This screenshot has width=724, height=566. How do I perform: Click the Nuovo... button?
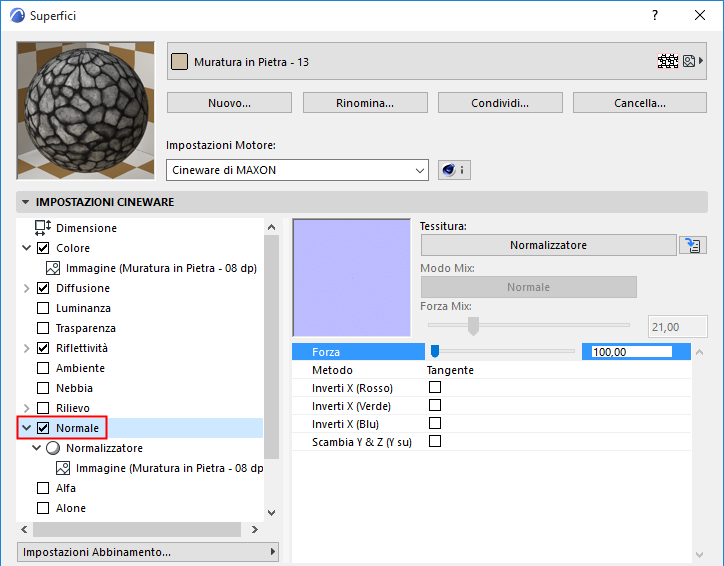229,102
